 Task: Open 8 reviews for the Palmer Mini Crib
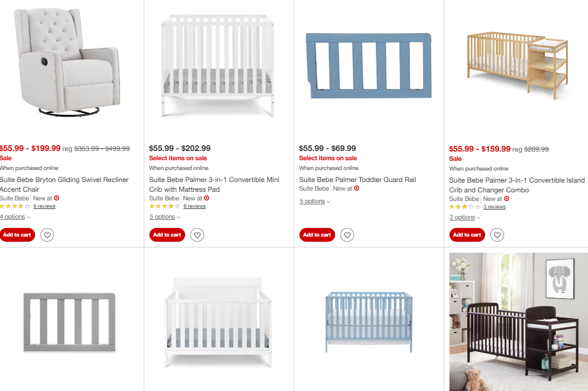[x=194, y=206]
